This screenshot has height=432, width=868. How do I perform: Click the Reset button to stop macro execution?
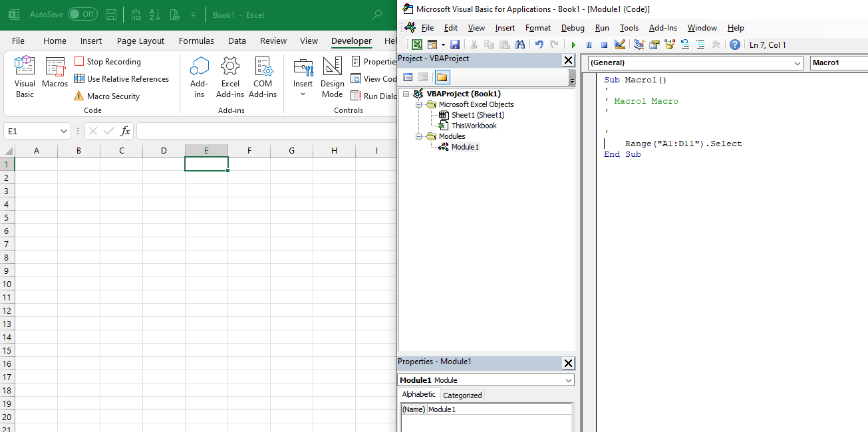[x=605, y=45]
